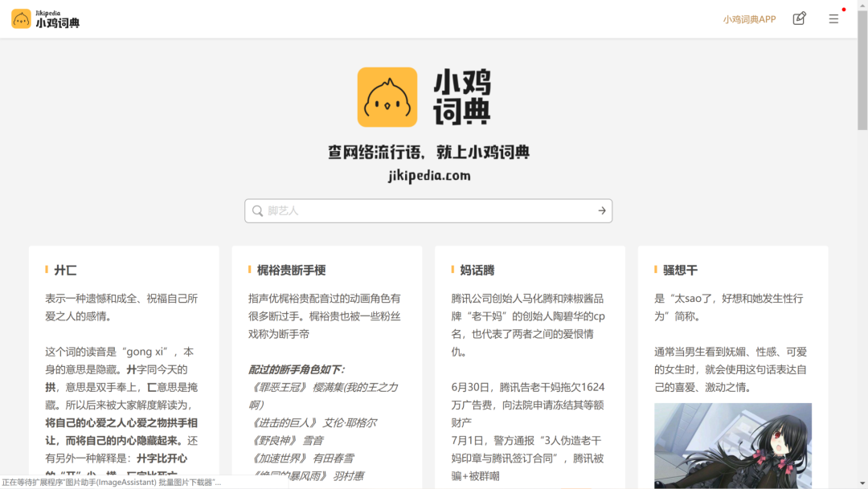Screen dimensions: 868x489
Task: Click scrollbar down arrow
Action: coord(862,483)
